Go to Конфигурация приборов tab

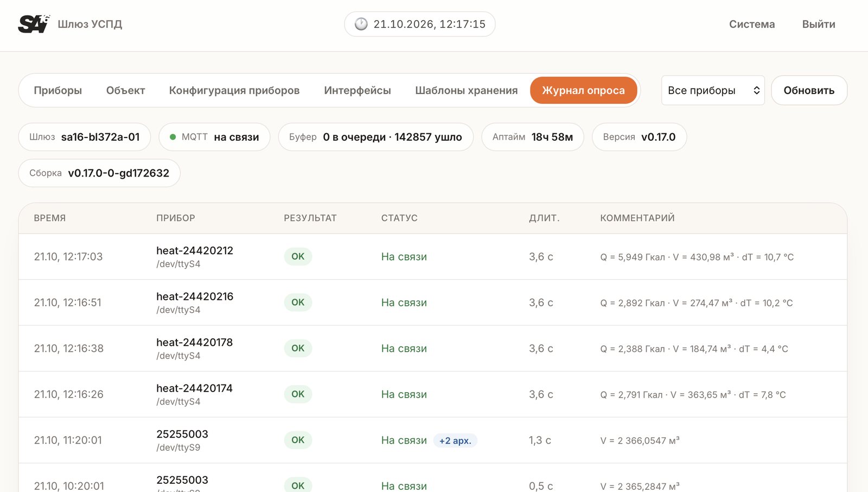pyautogui.click(x=234, y=90)
